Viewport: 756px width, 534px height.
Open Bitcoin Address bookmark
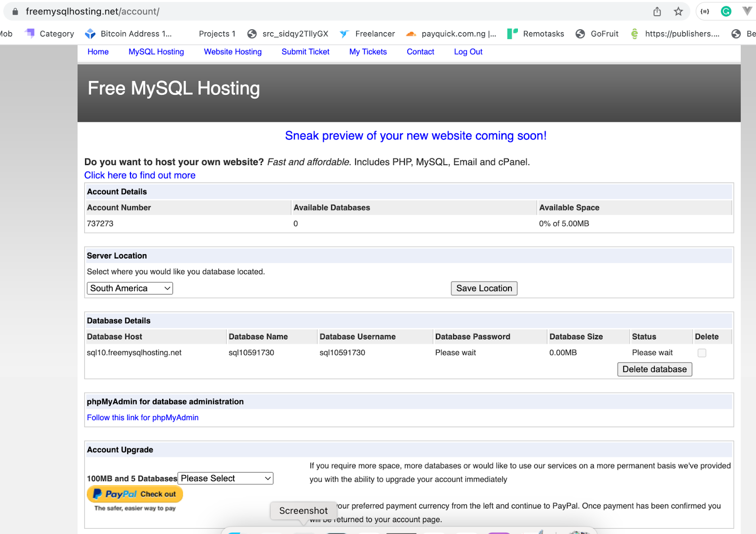tap(129, 34)
